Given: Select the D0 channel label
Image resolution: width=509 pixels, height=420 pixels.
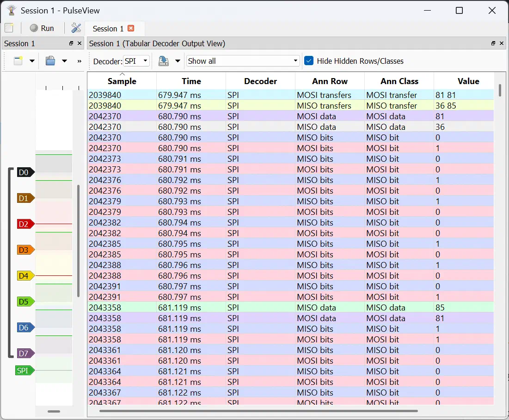Looking at the screenshot, I should pos(24,172).
